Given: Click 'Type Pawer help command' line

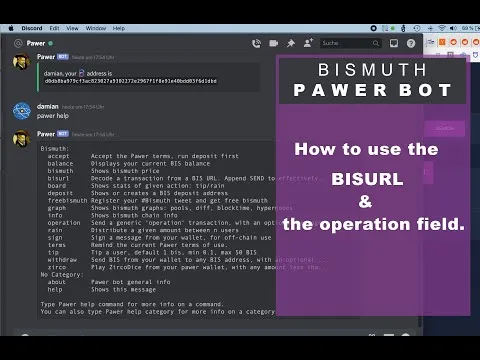Looking at the screenshot, I should tap(132, 304).
